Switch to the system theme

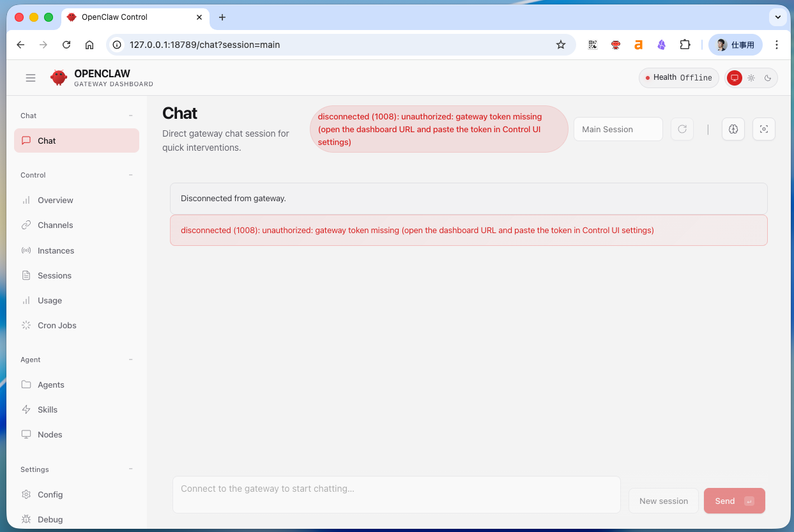tap(735, 78)
